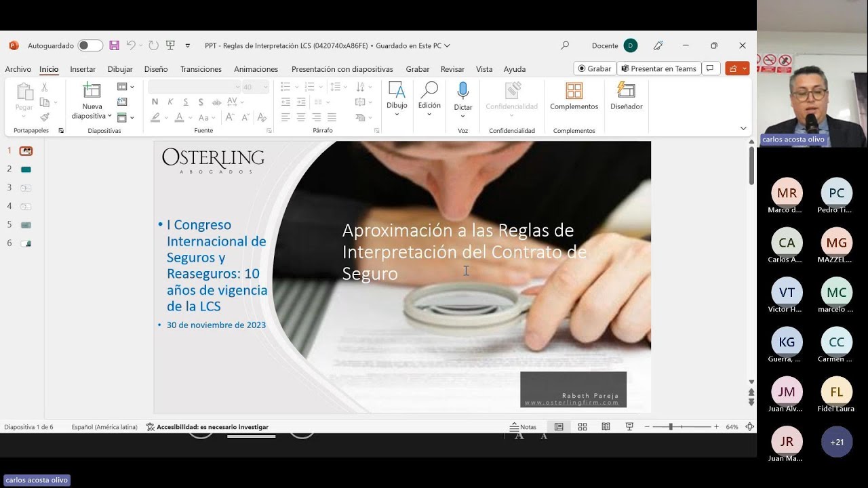Open the Archivo menu

18,69
